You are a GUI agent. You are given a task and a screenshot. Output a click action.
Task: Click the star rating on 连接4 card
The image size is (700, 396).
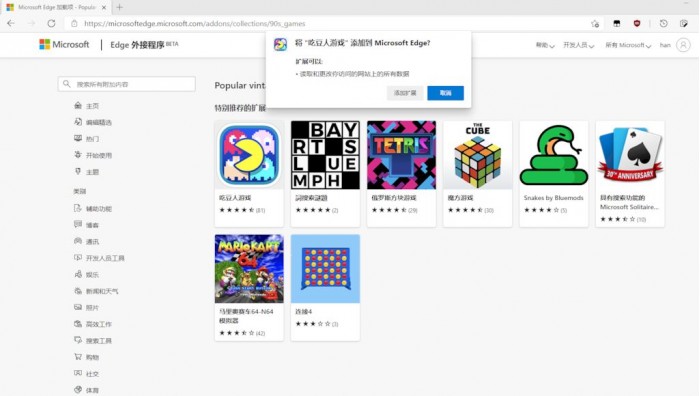click(313, 324)
